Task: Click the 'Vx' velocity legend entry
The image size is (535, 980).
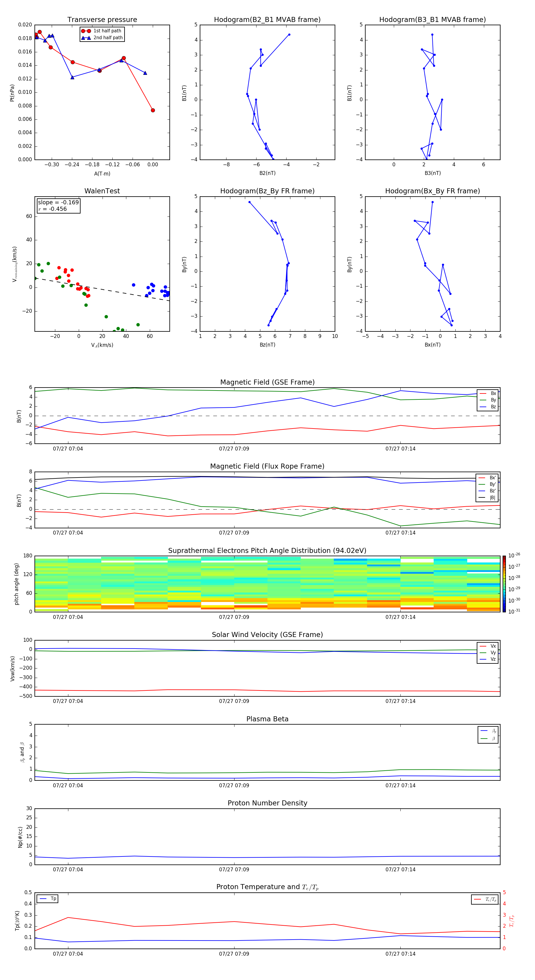Action: pyautogui.click(x=488, y=646)
